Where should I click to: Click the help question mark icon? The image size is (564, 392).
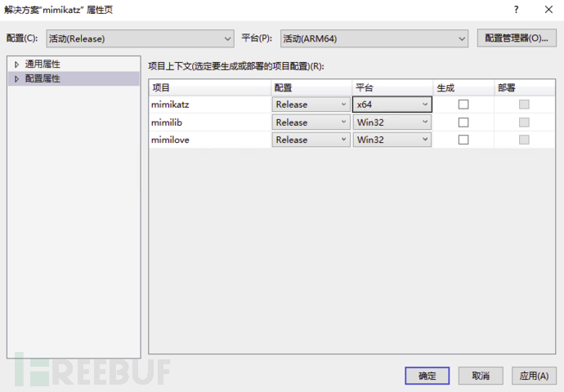(516, 10)
